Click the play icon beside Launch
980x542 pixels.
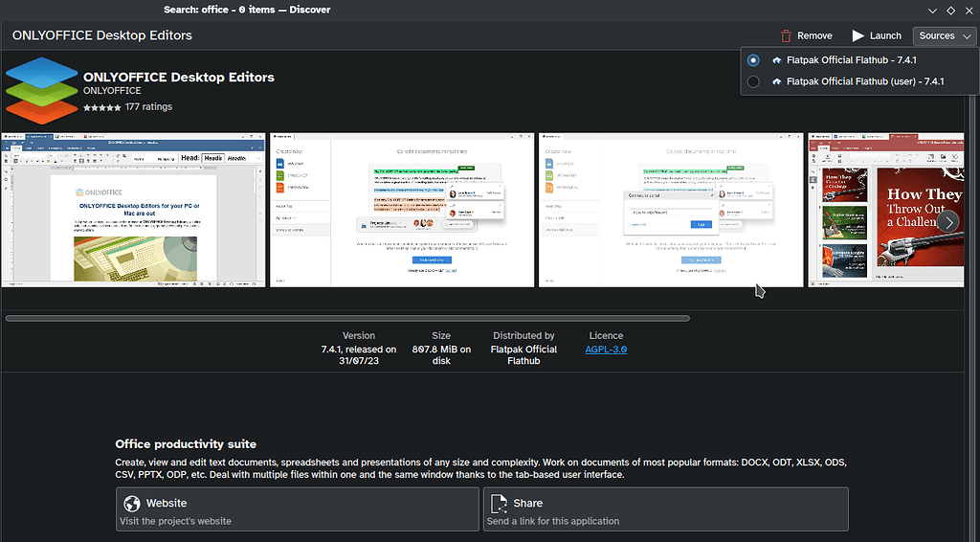coord(858,35)
